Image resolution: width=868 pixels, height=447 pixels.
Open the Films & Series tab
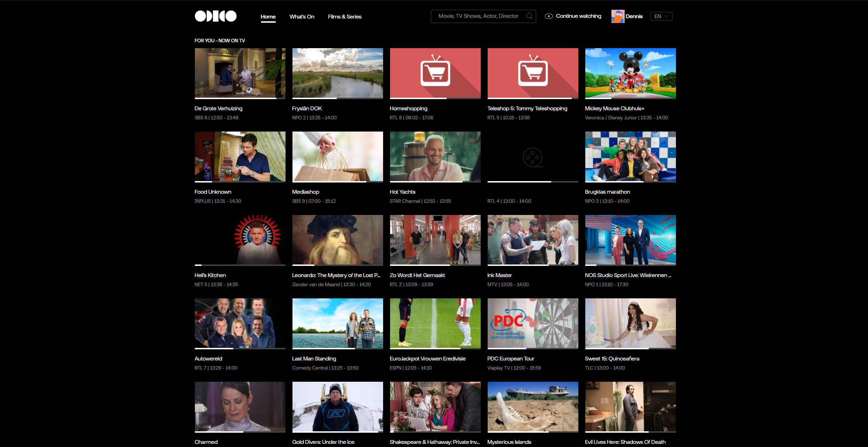pos(345,17)
